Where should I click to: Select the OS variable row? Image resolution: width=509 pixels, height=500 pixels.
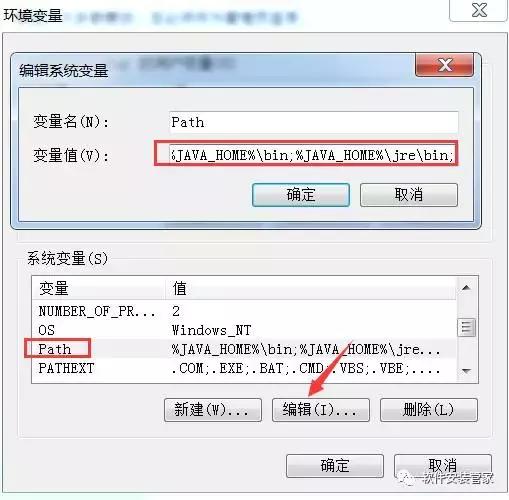tap(244, 330)
